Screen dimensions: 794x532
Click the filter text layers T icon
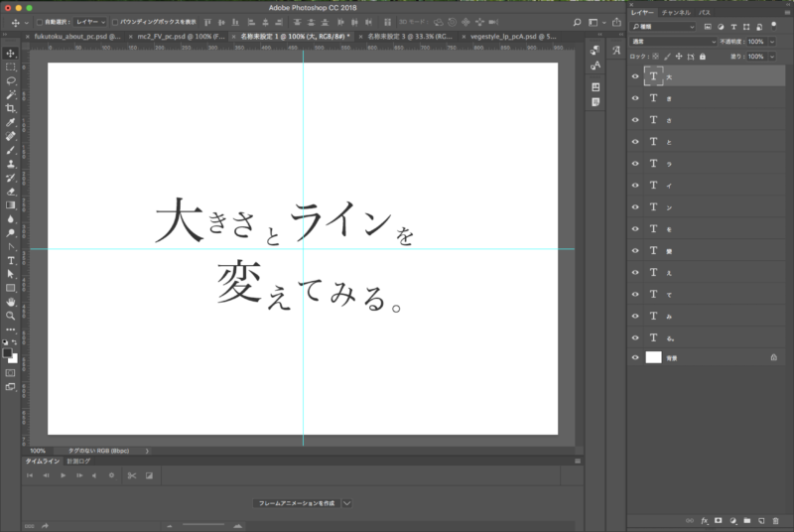click(x=733, y=27)
